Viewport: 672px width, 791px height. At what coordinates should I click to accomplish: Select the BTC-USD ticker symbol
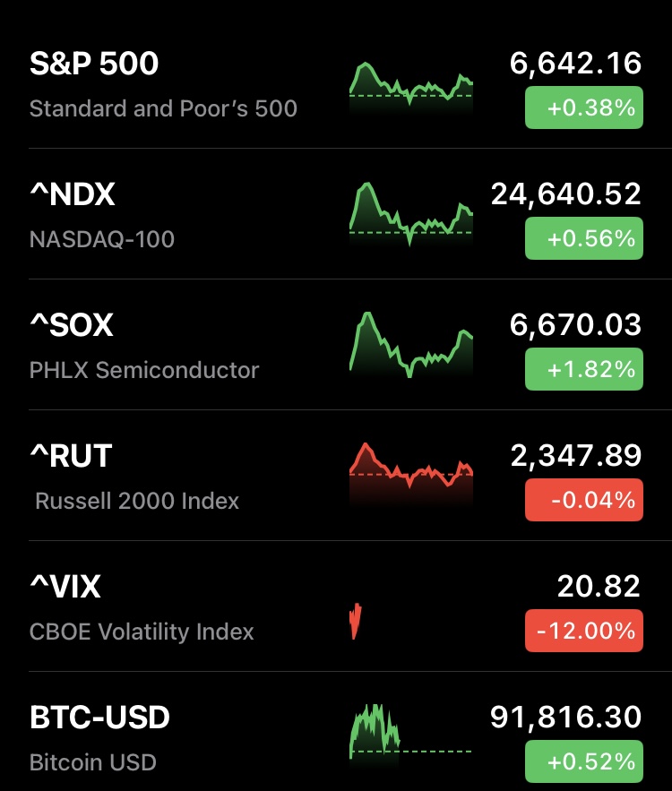coord(99,718)
